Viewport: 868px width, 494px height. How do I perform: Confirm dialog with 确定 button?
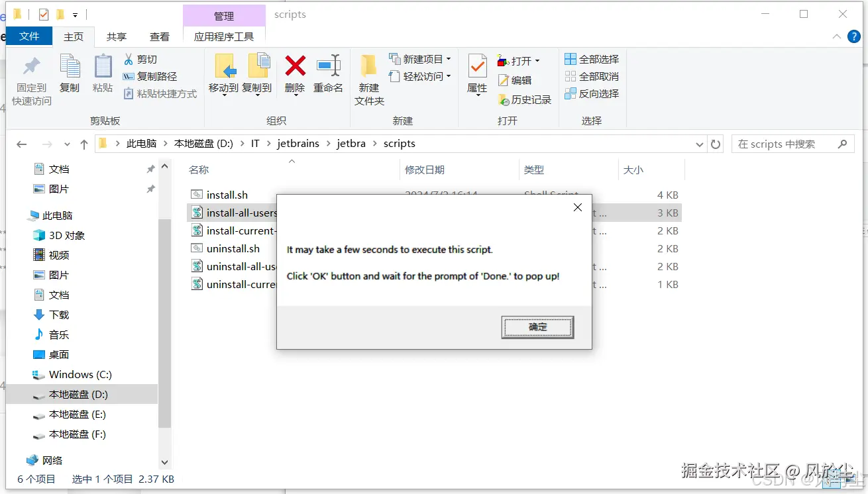coord(537,327)
